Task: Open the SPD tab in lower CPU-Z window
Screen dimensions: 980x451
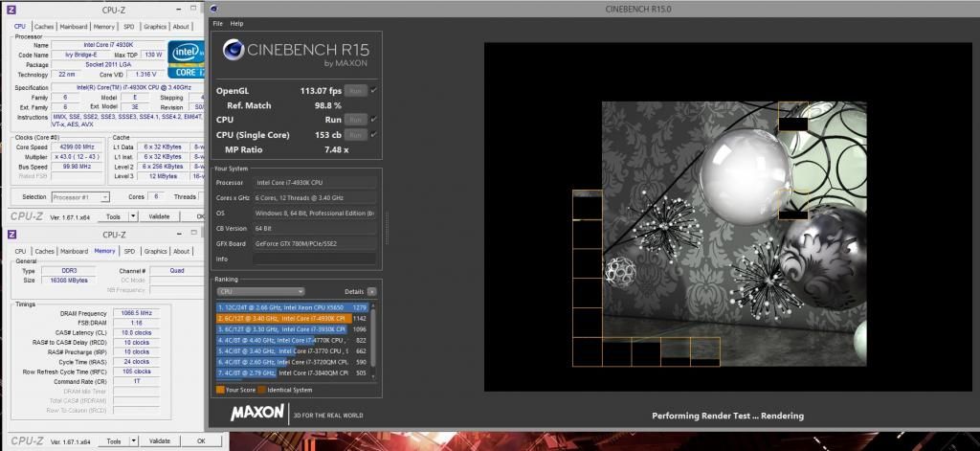Action: tap(130, 251)
